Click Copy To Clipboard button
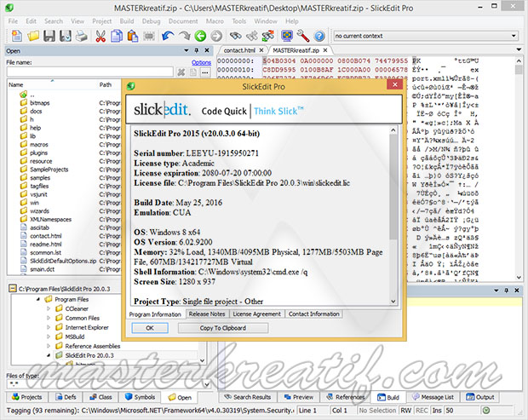 pyautogui.click(x=223, y=328)
